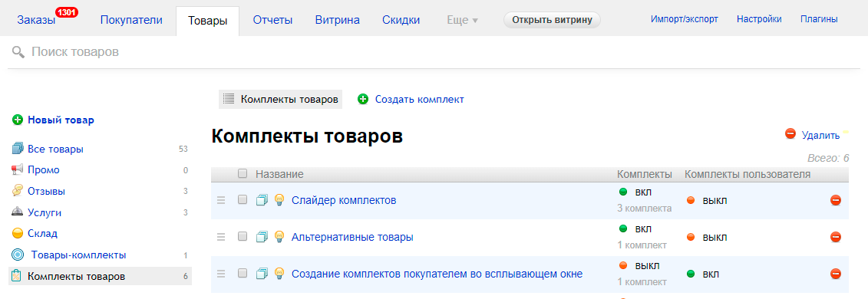Toggle the green вкл status of Слайдер комплектов

(x=635, y=192)
